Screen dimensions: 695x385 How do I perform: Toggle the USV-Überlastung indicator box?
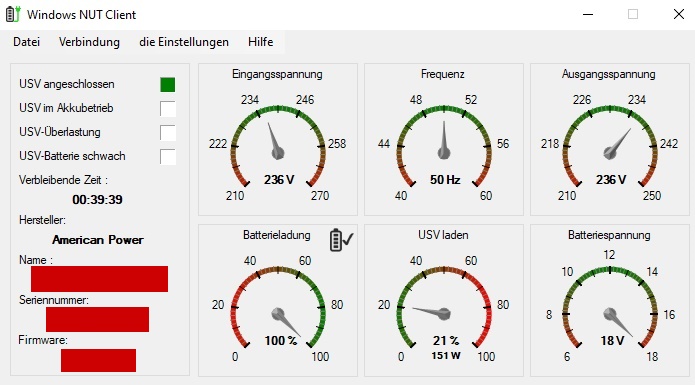pos(168,132)
